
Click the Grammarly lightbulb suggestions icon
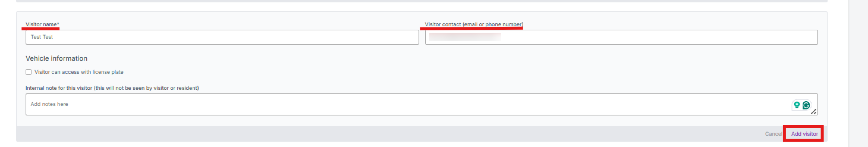(797, 105)
